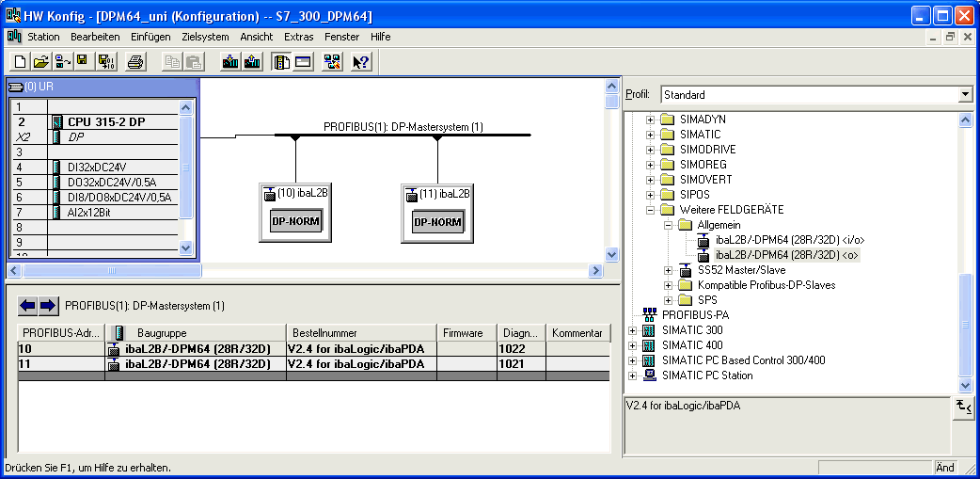The width and height of the screenshot is (980, 479).
Task: Click the Open folder toolbar icon
Action: point(40,62)
